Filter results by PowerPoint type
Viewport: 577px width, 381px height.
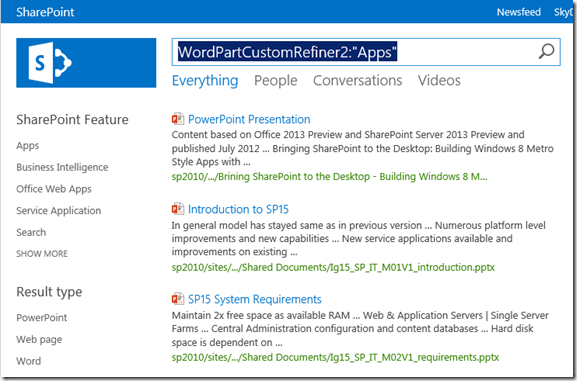pos(42,317)
